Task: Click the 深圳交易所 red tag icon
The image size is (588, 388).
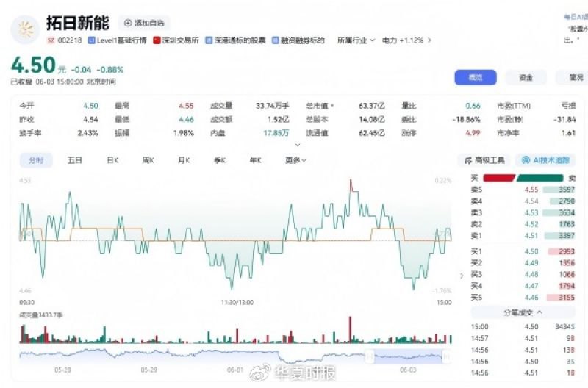Action: pos(157,40)
